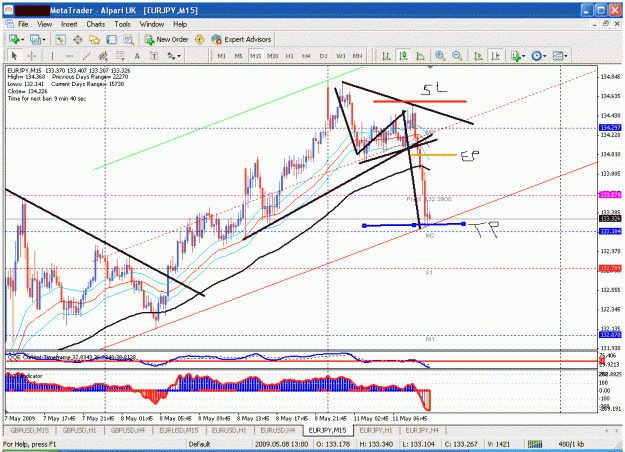Select the Text Label 'T' tool
This screenshot has width=625, height=452.
(x=154, y=56)
